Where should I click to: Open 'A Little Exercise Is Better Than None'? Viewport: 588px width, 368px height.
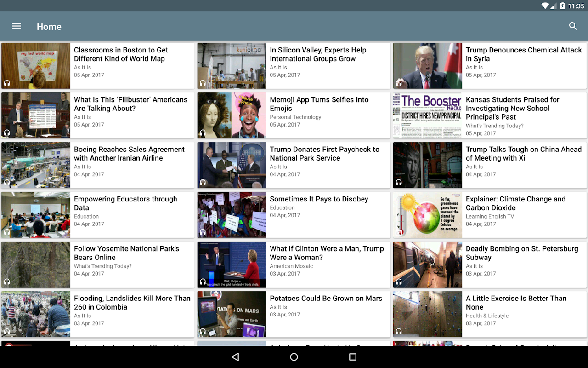coord(516,303)
